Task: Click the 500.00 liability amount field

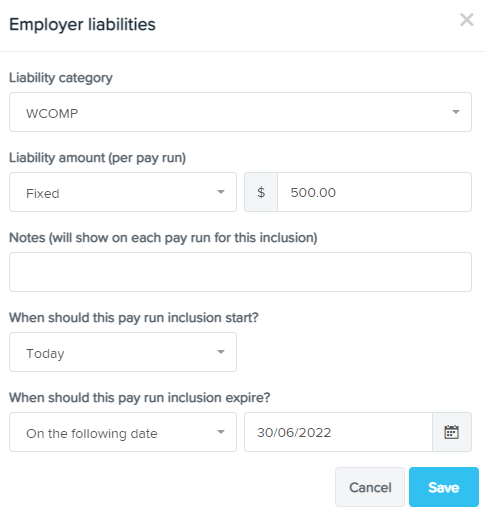Action: click(x=374, y=192)
